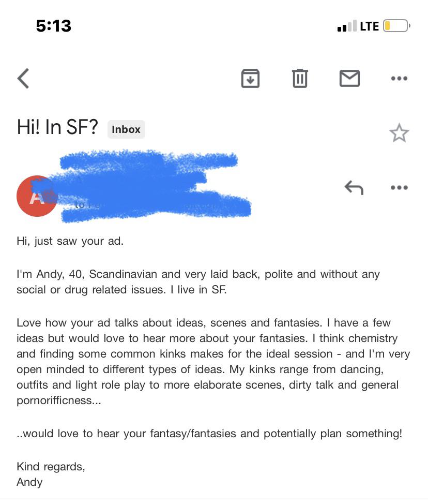Open message options via the three-dot icon
Screen dimensions: 428x504
pos(399,187)
